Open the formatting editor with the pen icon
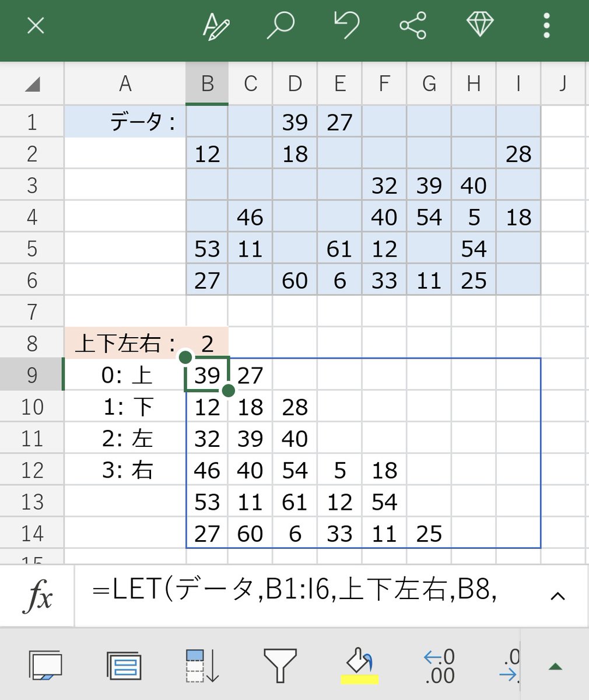 click(215, 26)
